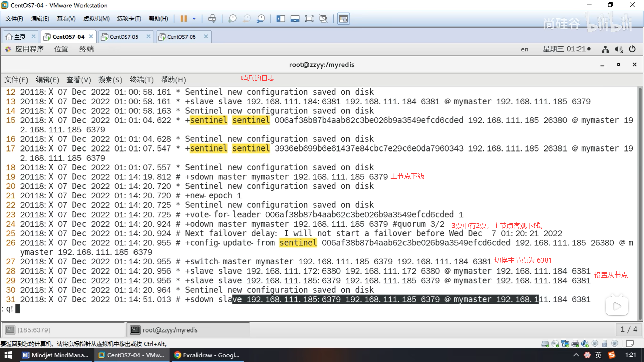Open the 应用程序 applications menu

click(29, 49)
